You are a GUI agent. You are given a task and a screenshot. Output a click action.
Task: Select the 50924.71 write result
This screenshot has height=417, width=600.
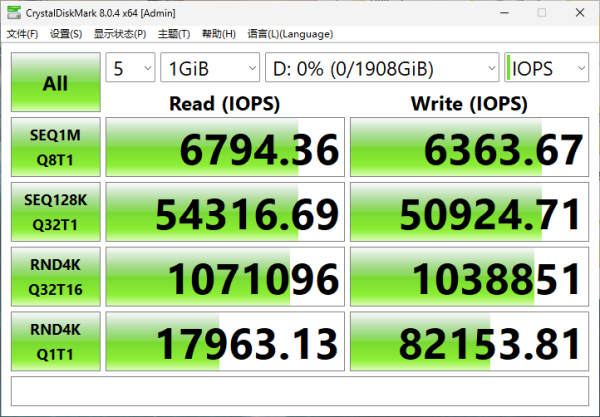[x=470, y=212]
